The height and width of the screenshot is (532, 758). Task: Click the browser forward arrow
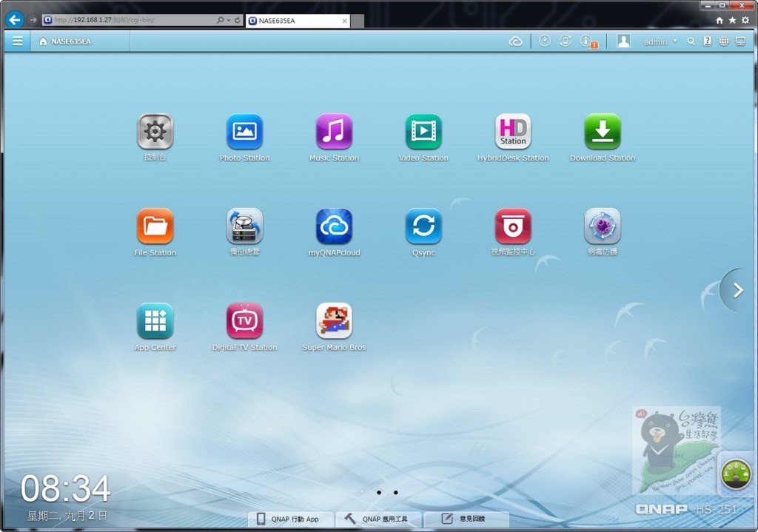point(33,20)
